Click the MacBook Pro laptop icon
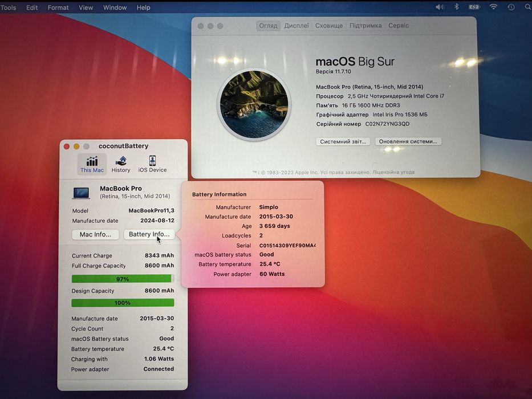Viewport: 532px width, 399px height. pyautogui.click(x=81, y=193)
